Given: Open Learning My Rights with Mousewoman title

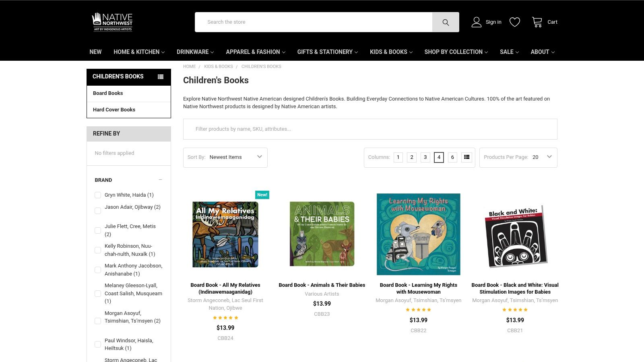Looking at the screenshot, I should pos(419,288).
